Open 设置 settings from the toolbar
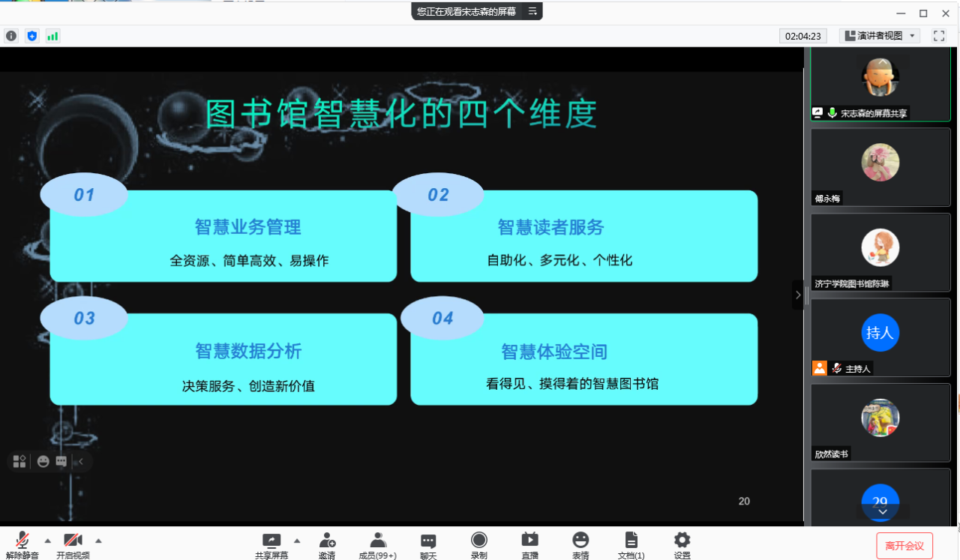This screenshot has height=560, width=960. tap(682, 545)
